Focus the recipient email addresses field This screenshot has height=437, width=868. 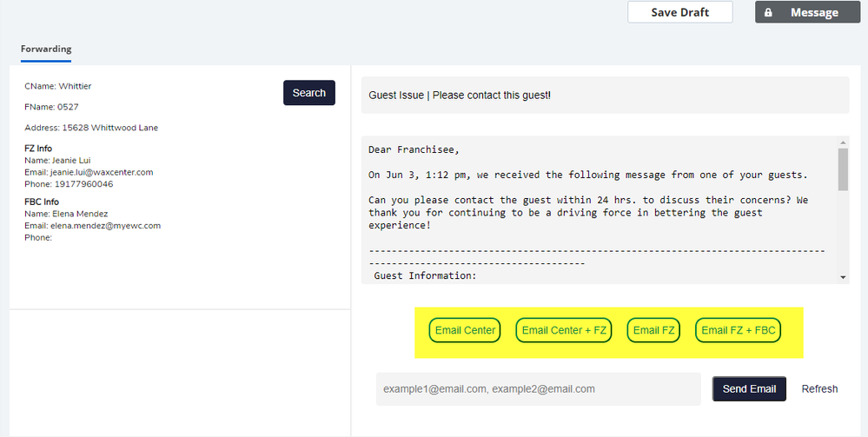click(x=538, y=389)
